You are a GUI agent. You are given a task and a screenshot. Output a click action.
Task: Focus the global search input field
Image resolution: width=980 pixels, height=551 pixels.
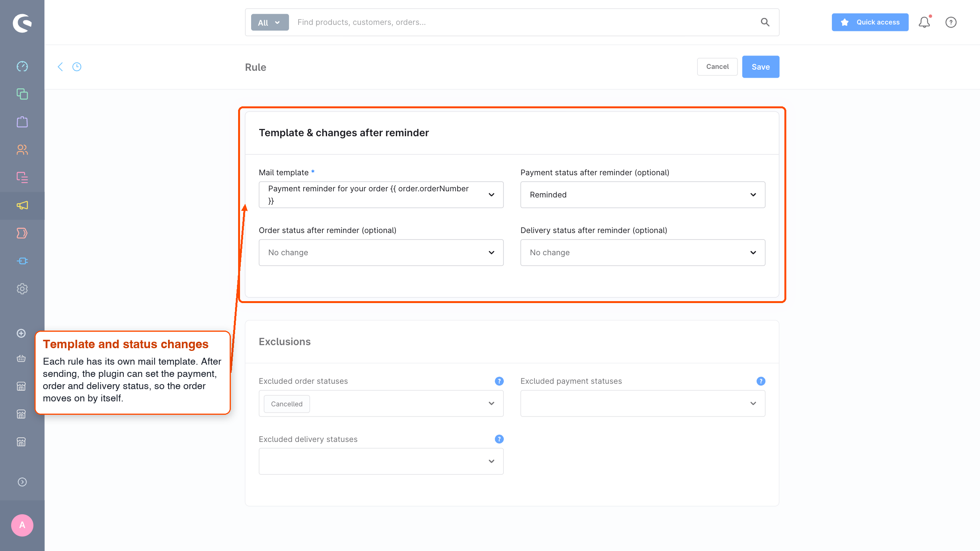[524, 22]
